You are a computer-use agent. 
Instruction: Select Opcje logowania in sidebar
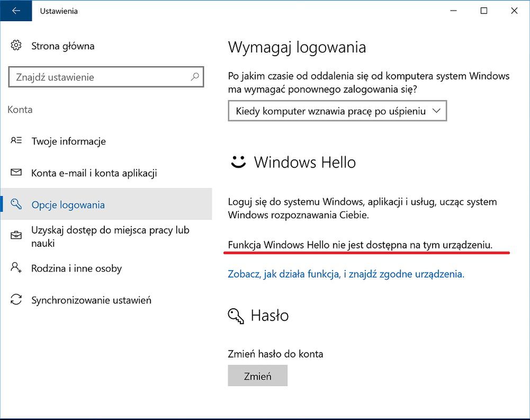click(106, 204)
